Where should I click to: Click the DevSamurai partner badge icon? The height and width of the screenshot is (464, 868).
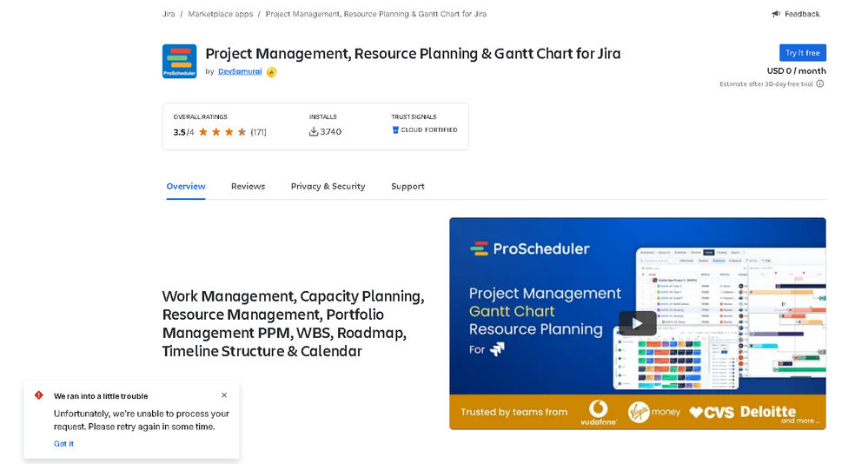[x=271, y=72]
